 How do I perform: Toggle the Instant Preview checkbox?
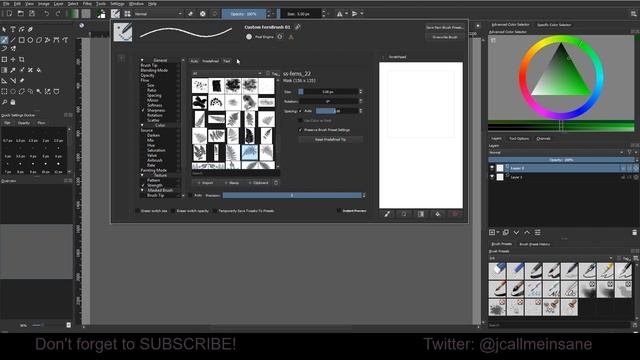tap(339, 211)
